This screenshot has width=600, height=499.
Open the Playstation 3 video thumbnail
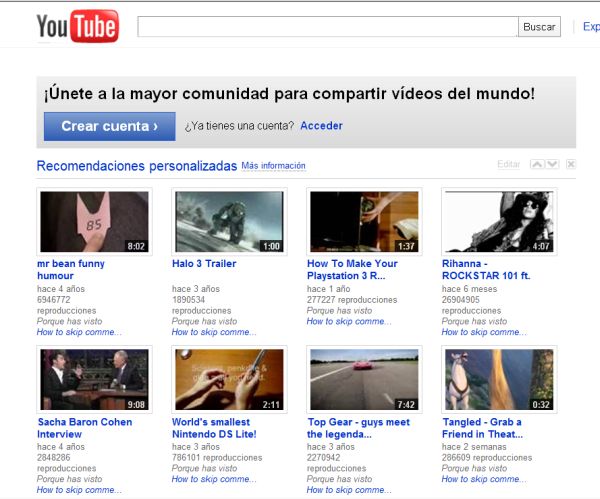coord(364,222)
